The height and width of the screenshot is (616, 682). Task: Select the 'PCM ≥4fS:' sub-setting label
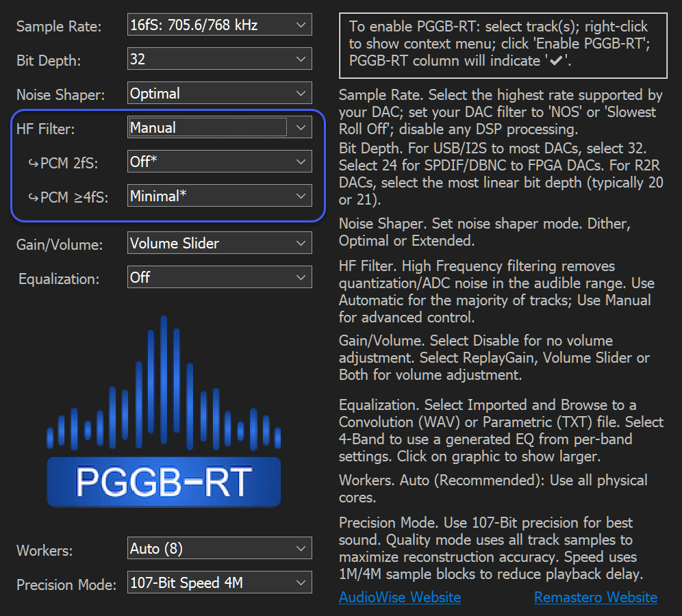pyautogui.click(x=68, y=197)
